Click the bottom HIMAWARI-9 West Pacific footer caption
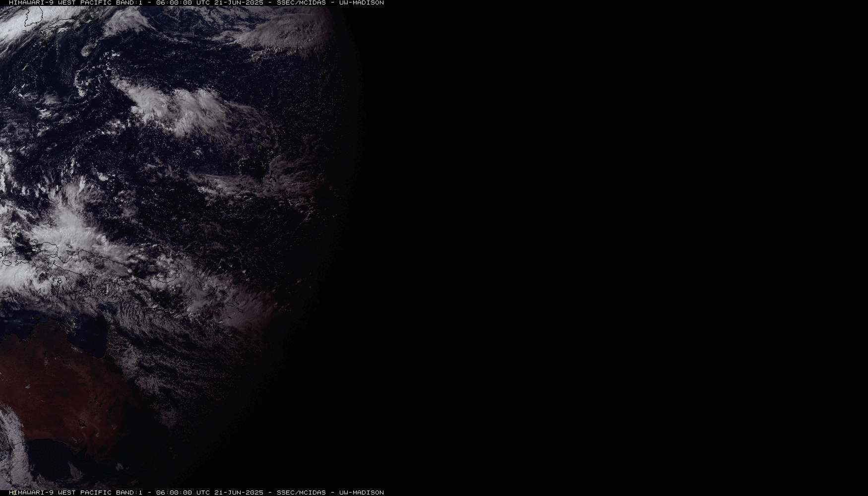The width and height of the screenshot is (868, 496). [x=196, y=493]
